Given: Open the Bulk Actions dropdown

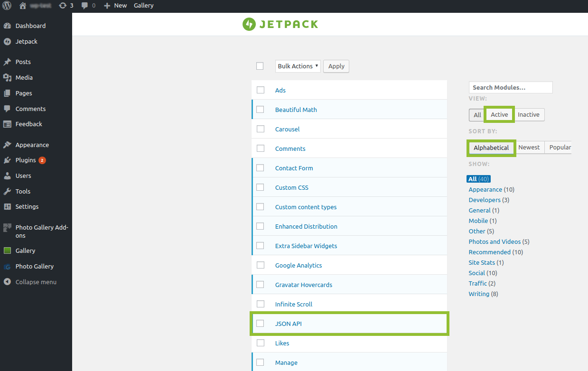Looking at the screenshot, I should [298, 66].
